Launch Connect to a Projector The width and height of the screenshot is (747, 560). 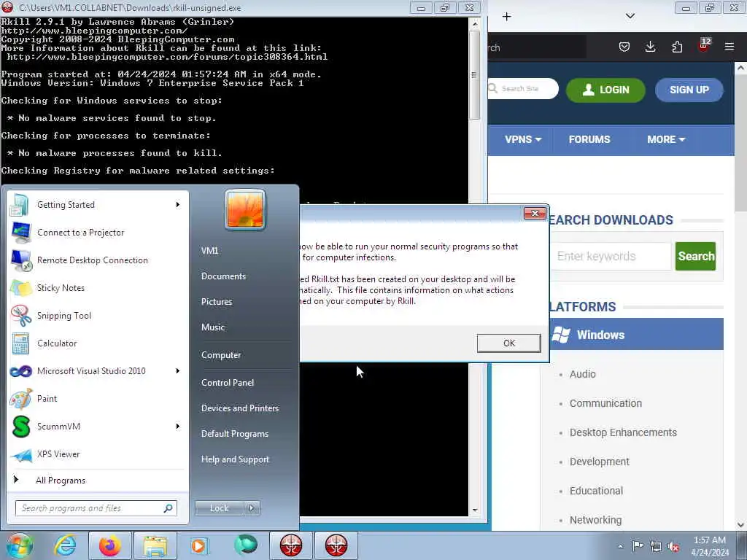(98, 233)
